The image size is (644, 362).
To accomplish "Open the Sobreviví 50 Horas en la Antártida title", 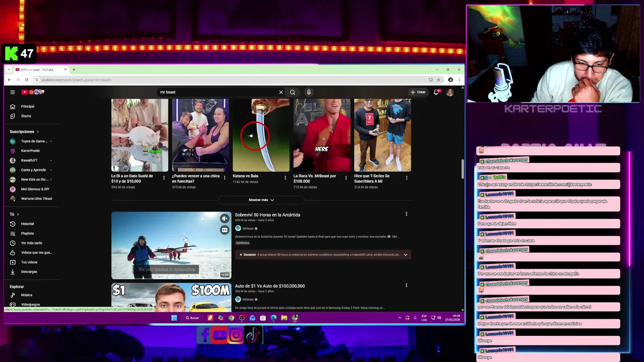I will [x=268, y=215].
